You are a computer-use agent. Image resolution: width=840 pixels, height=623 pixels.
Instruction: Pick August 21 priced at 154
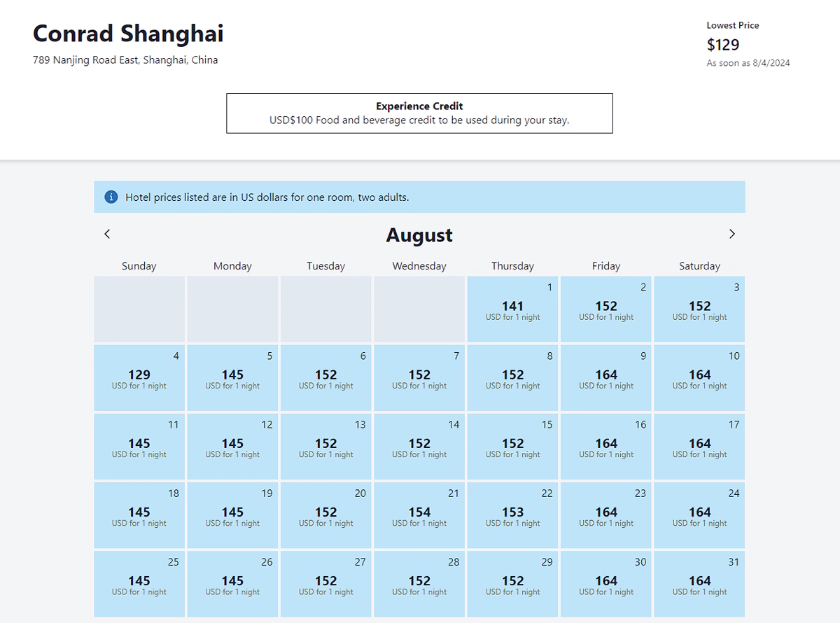pos(419,515)
